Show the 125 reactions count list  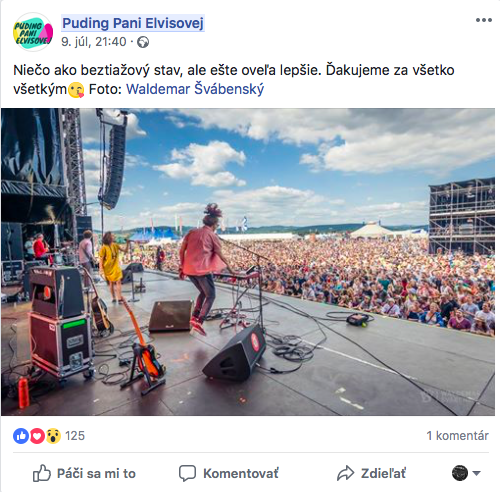(75, 436)
